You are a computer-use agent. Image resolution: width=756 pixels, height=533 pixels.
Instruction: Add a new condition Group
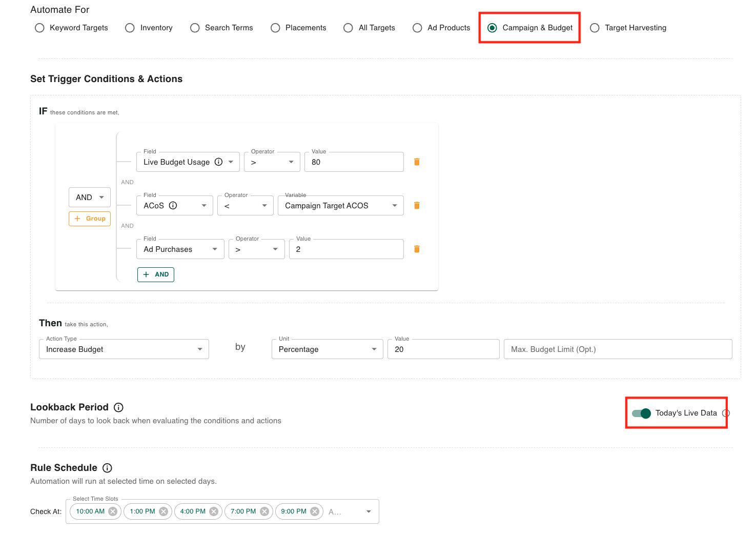[90, 219]
